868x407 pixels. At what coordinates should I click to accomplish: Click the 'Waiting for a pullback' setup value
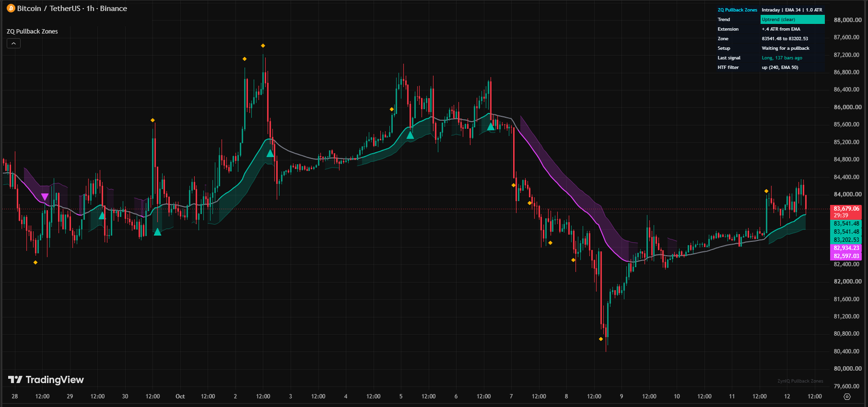point(785,48)
